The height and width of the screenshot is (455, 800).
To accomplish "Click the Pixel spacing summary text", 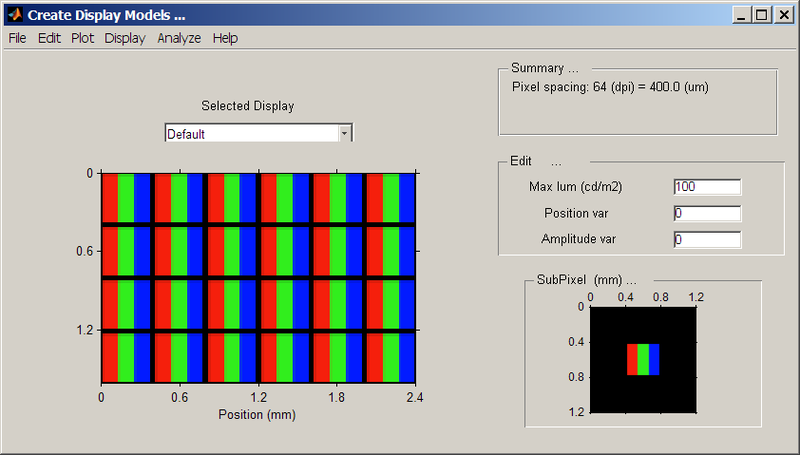I will [x=610, y=87].
